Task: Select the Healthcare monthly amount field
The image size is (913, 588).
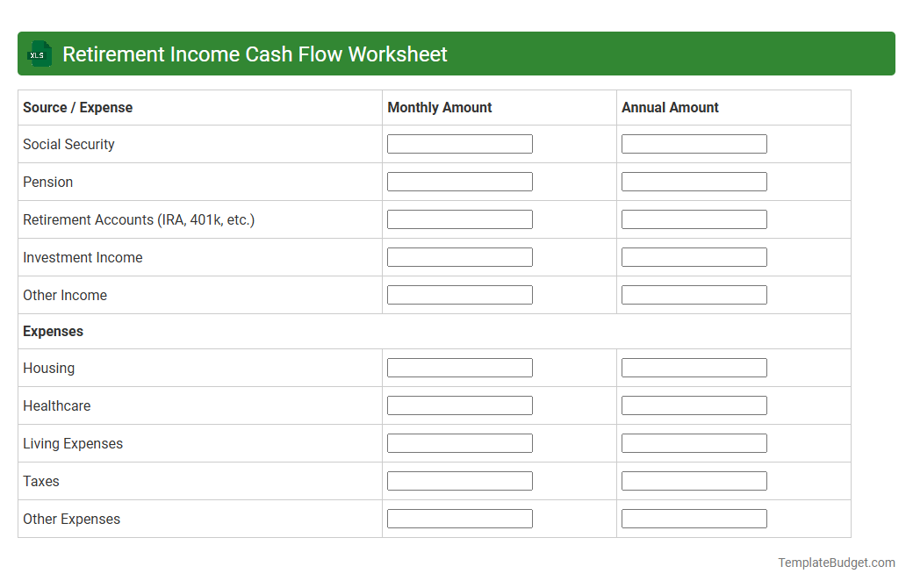Action: (x=459, y=405)
